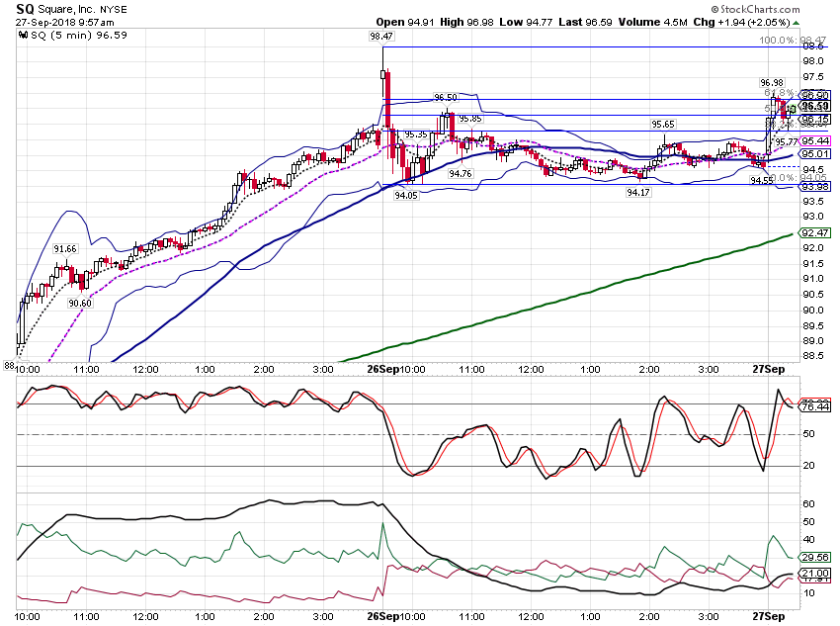Click the "High 96.98" value in the header
The width and height of the screenshot is (840, 626).
pos(466,22)
